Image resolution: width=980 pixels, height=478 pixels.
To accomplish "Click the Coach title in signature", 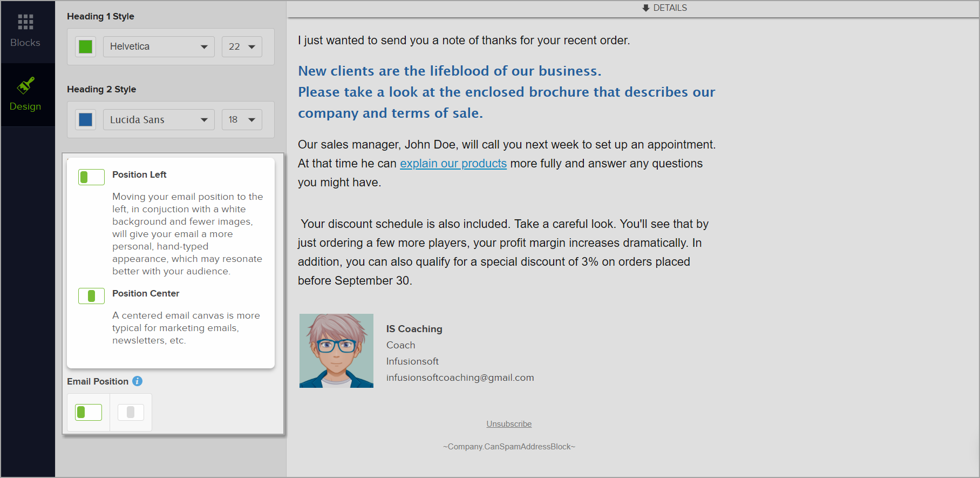I will point(400,345).
